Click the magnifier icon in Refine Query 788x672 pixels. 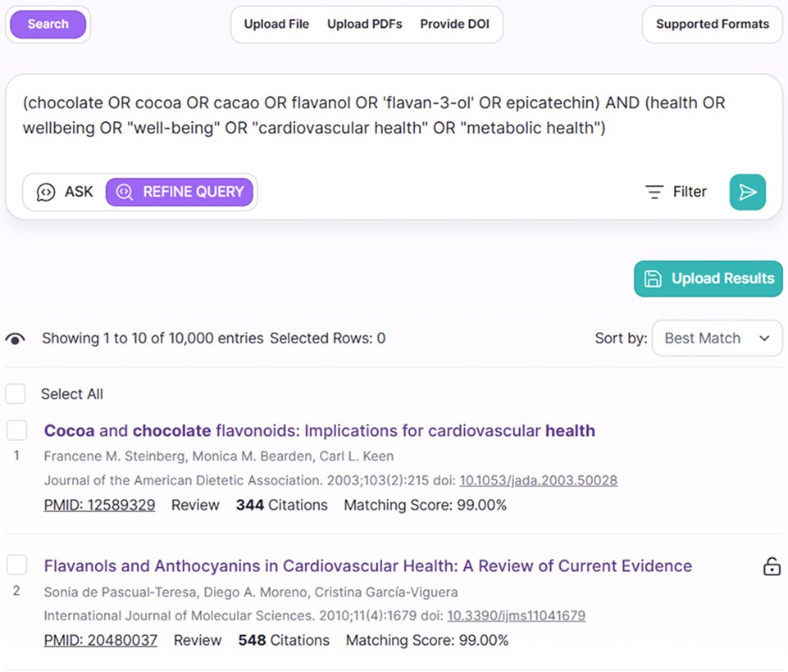125,192
